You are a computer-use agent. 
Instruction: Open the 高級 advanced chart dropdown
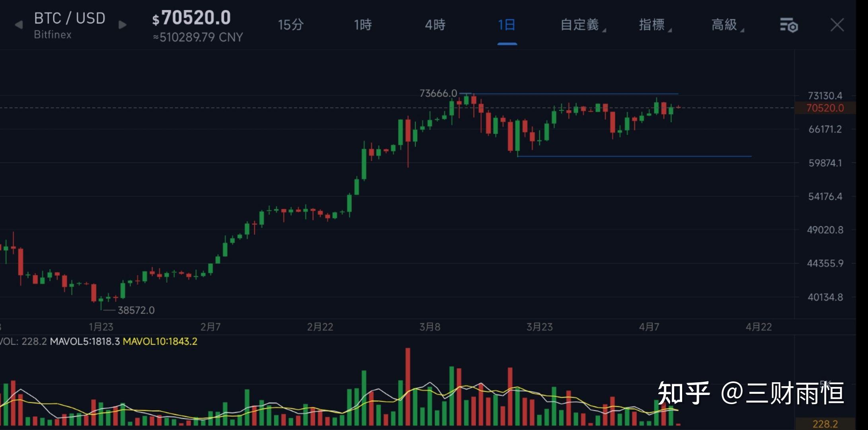point(725,25)
